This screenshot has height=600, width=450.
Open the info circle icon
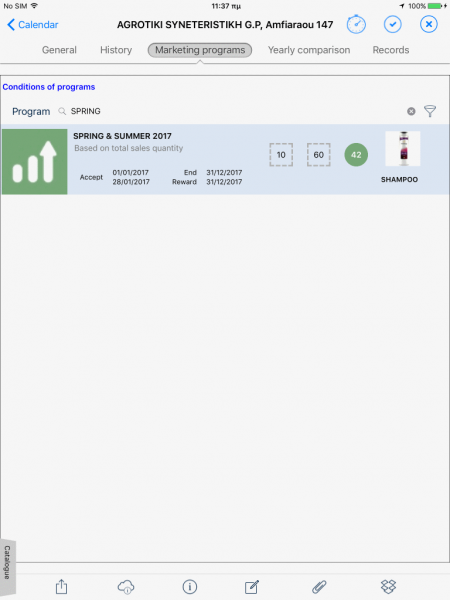[190, 587]
